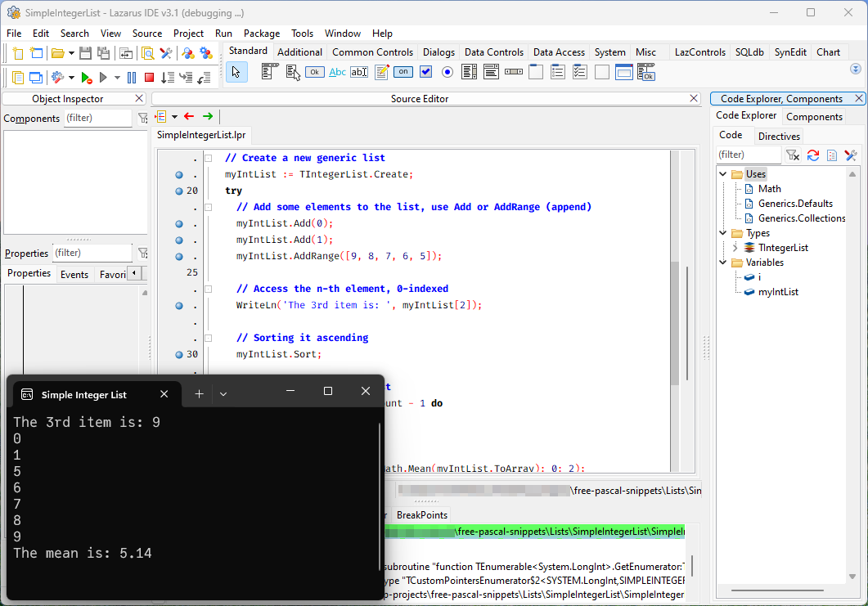The image size is (868, 606).
Task: Click the Stop debugging red square icon
Action: tap(149, 78)
